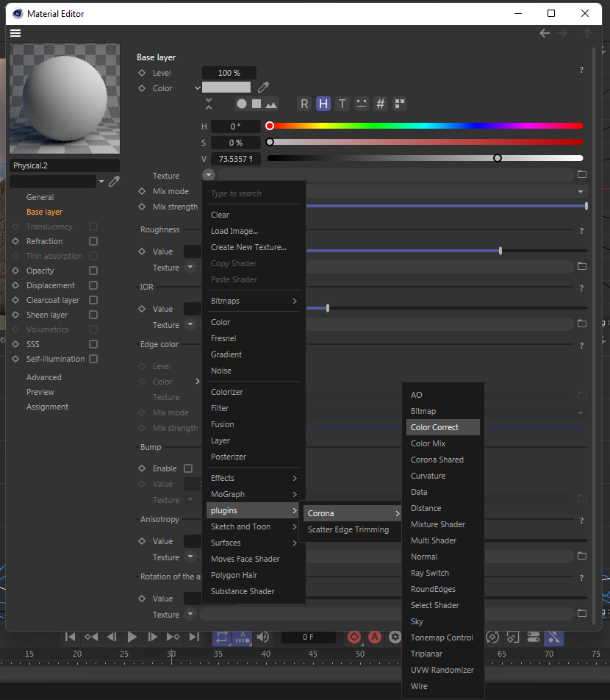The width and height of the screenshot is (610, 700).
Task: Open the color mixer icon
Action: [362, 104]
